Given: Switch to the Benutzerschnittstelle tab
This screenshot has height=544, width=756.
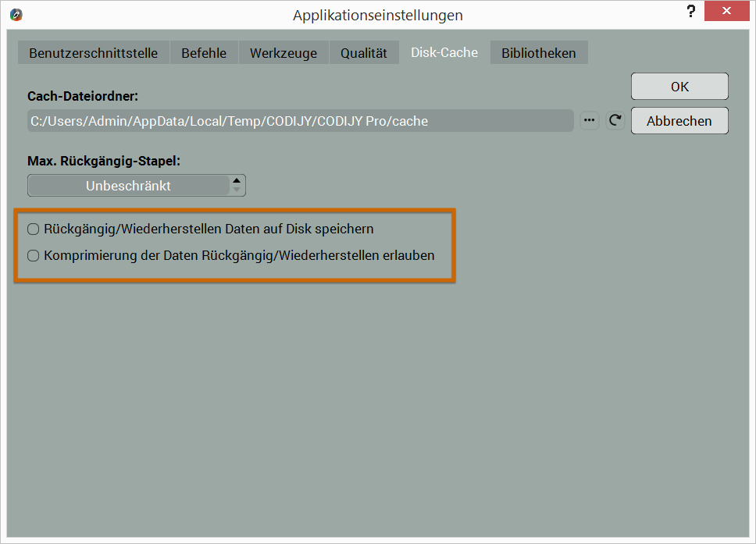Looking at the screenshot, I should tap(94, 53).
